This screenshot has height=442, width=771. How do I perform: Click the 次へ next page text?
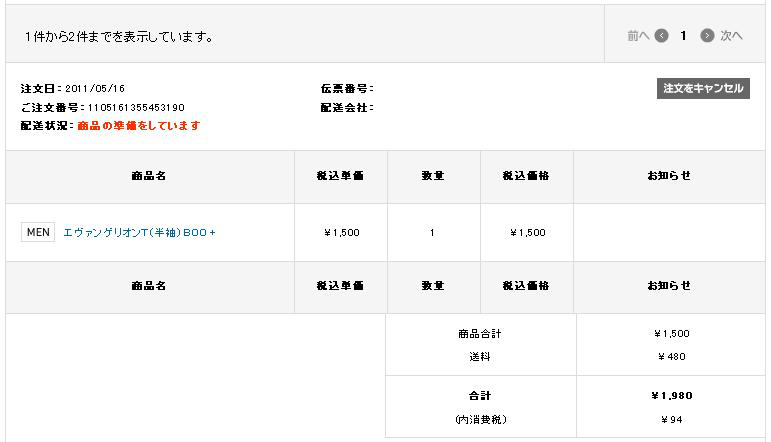(731, 36)
